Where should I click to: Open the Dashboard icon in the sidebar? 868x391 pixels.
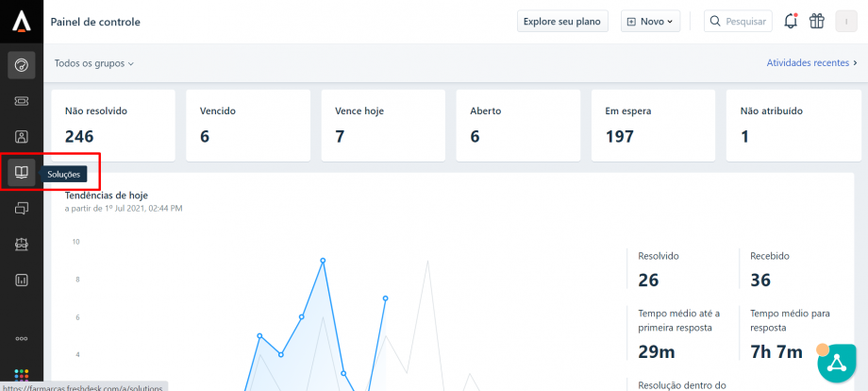tap(21, 64)
